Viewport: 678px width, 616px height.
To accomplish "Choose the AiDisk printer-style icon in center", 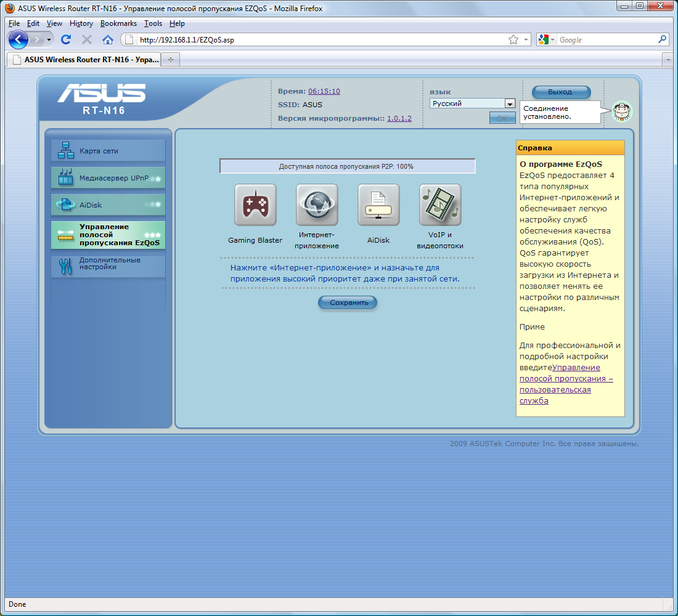I will 378,205.
